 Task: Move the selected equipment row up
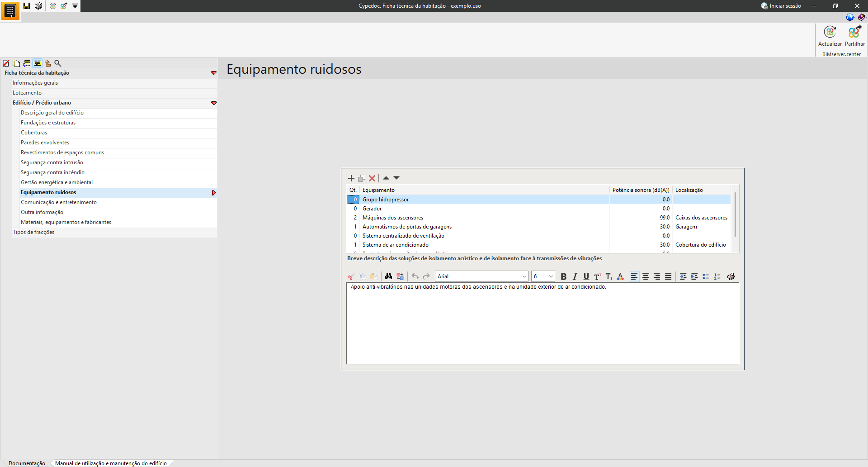[386, 178]
